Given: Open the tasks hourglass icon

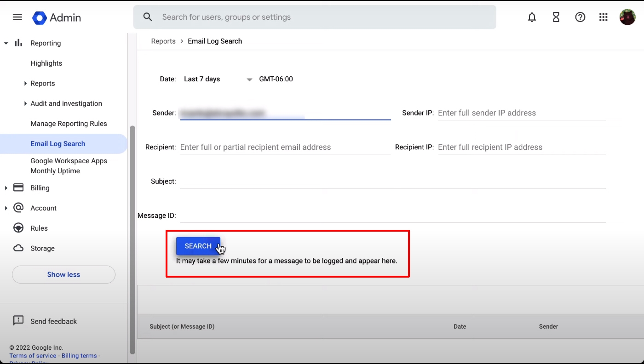Looking at the screenshot, I should click(x=556, y=17).
